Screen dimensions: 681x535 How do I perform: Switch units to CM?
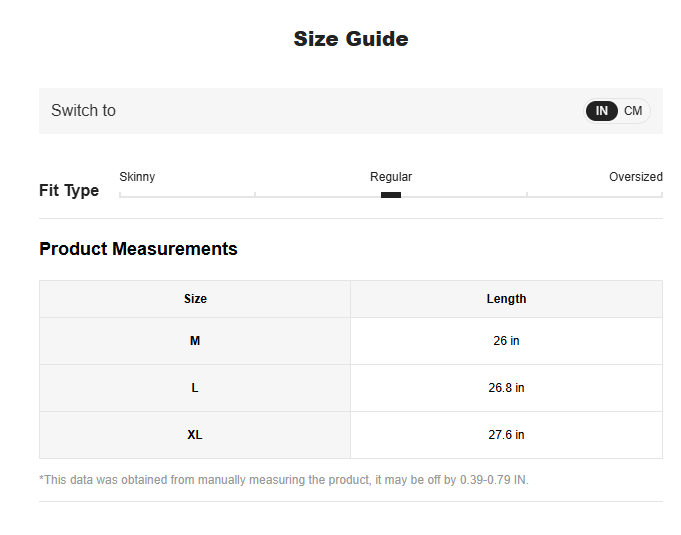(x=633, y=111)
